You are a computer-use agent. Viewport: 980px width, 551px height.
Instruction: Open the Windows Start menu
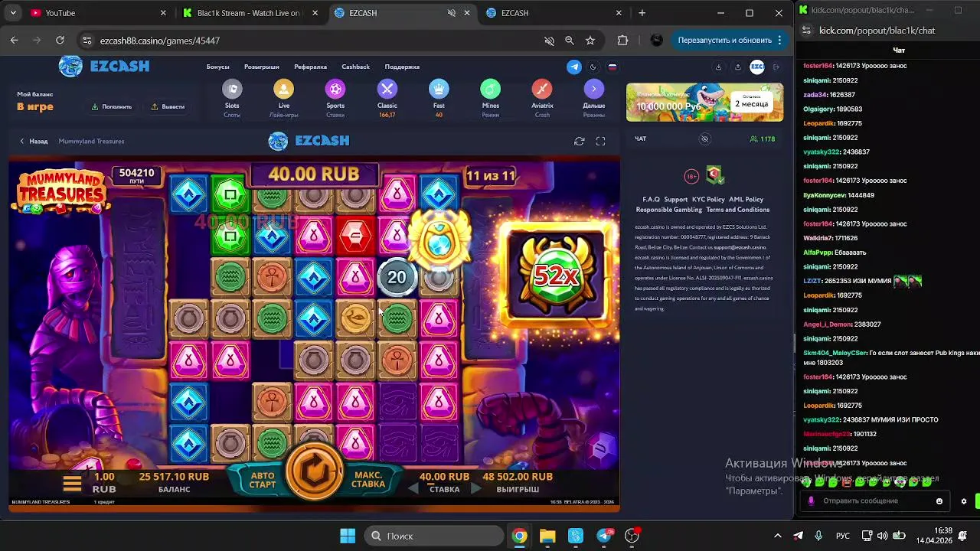(348, 536)
